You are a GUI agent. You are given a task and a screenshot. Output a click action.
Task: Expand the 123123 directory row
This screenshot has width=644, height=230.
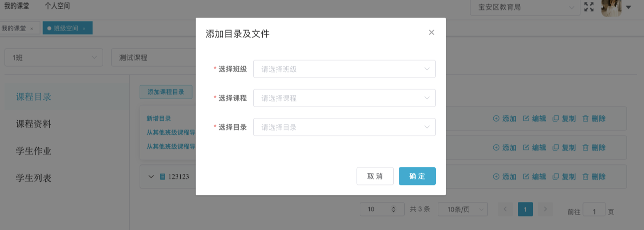pos(151,176)
